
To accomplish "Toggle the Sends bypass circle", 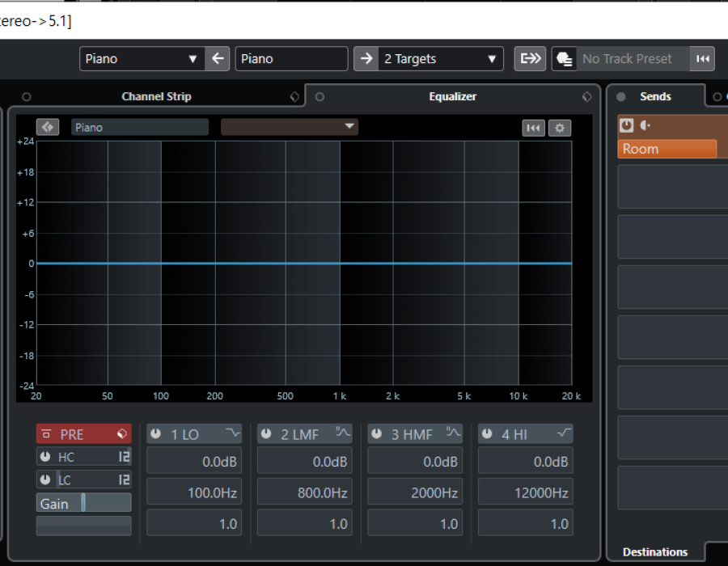I will [x=620, y=97].
